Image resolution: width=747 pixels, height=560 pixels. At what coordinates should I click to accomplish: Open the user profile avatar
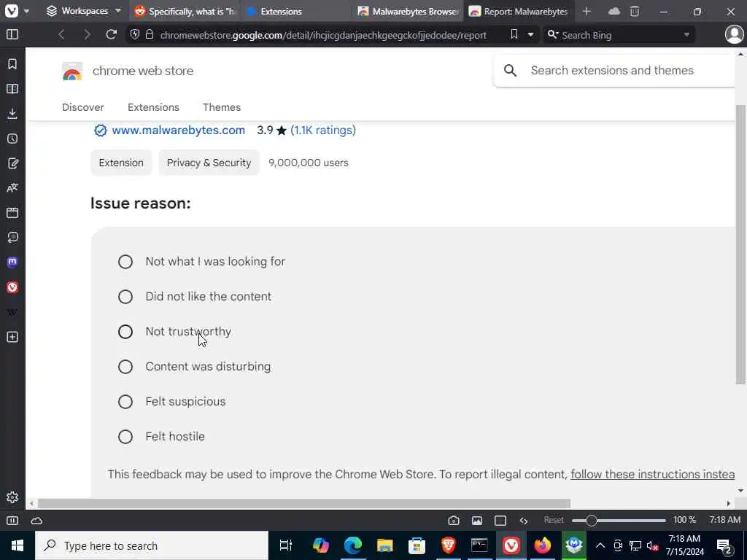[734, 35]
